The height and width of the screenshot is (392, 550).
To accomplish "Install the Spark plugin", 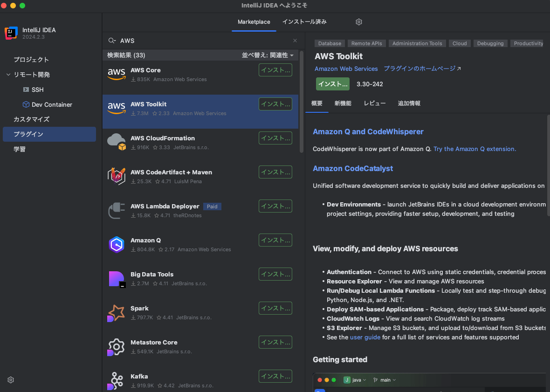I will click(x=275, y=308).
